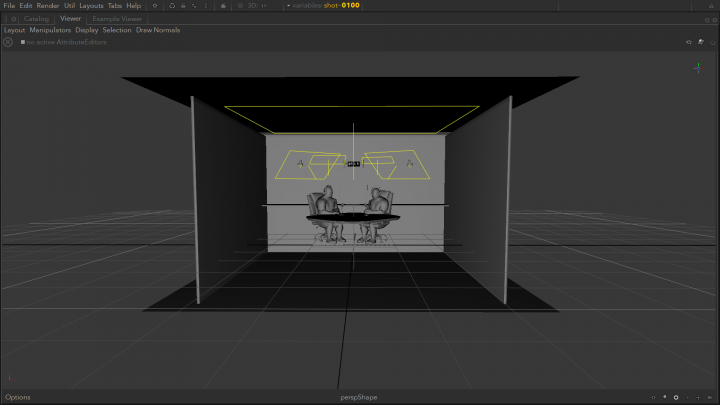Click the no active AttributeEditors label
720x405 pixels.
coord(66,42)
